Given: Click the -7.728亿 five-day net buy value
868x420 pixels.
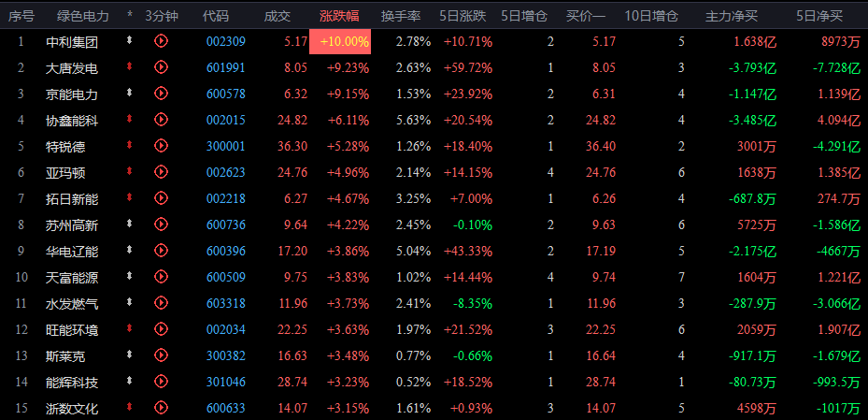Looking at the screenshot, I should (x=836, y=67).
